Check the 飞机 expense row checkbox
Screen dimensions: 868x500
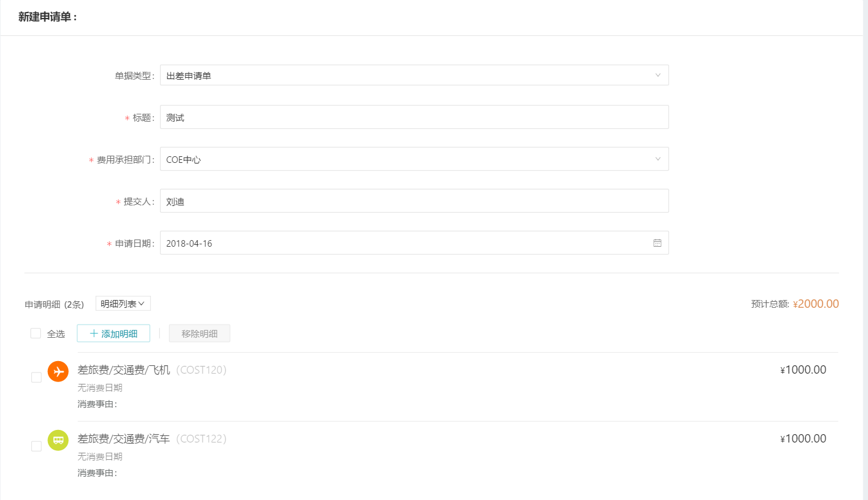(36, 377)
